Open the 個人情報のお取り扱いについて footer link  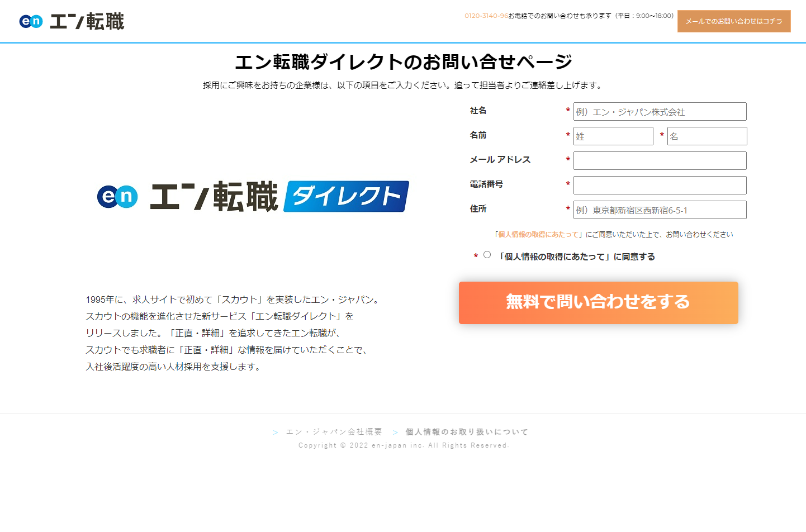pyautogui.click(x=466, y=432)
